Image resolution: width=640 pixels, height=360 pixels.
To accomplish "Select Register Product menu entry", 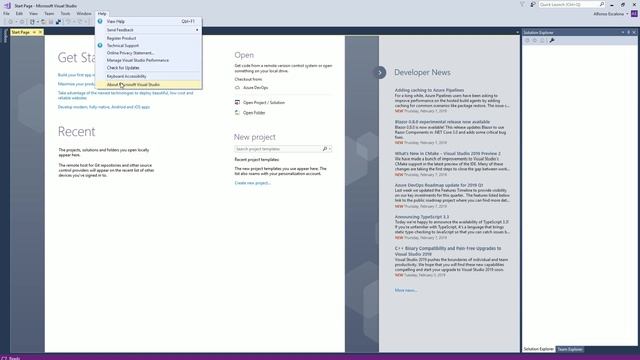I will point(149,38).
